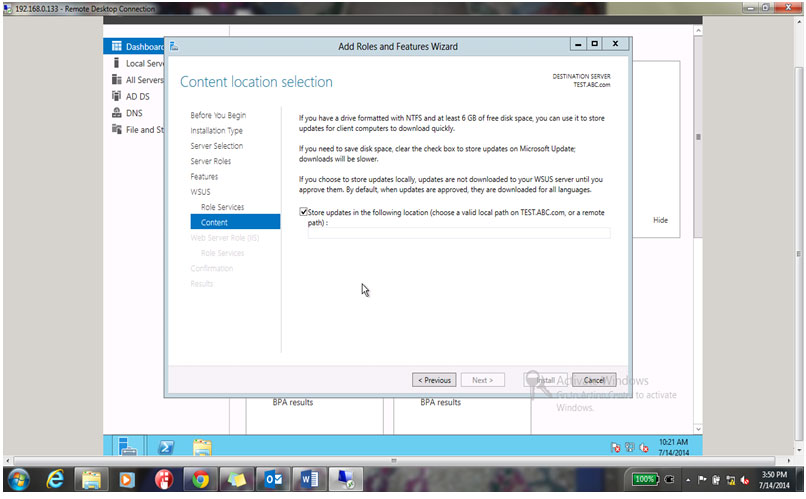Cancel the Add Roles wizard
Image resolution: width=806 pixels, height=499 pixels.
594,380
